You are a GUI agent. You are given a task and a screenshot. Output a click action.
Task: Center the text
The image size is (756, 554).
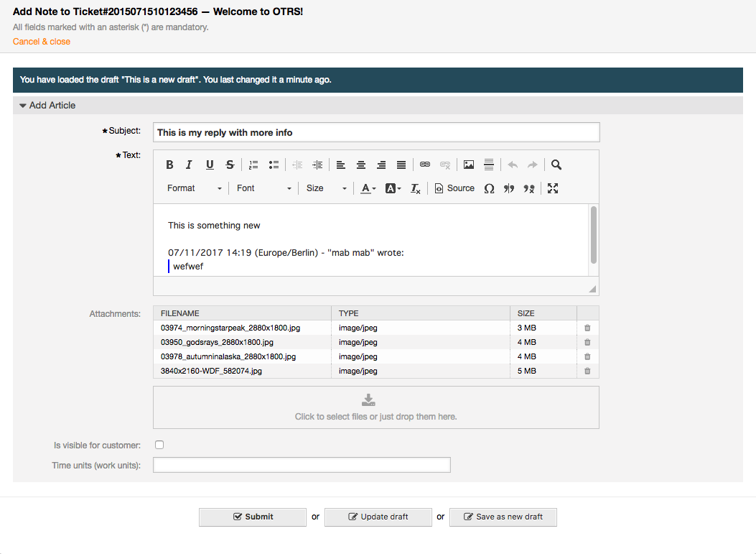(x=361, y=165)
